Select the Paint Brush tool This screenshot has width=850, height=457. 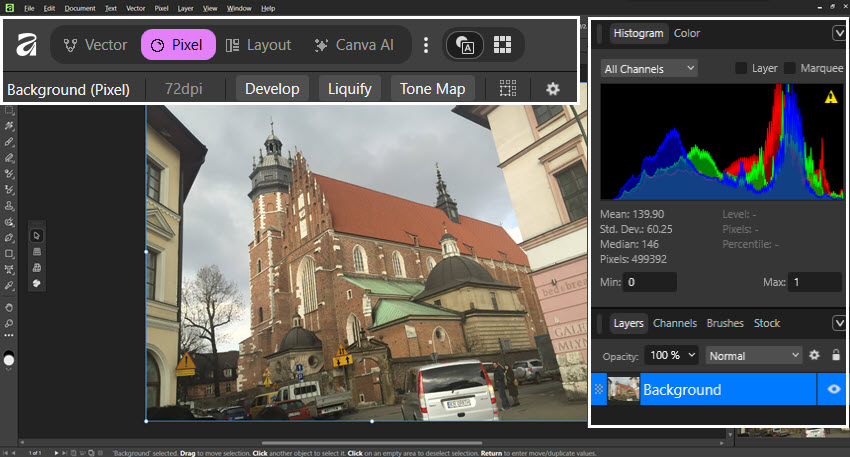9,142
